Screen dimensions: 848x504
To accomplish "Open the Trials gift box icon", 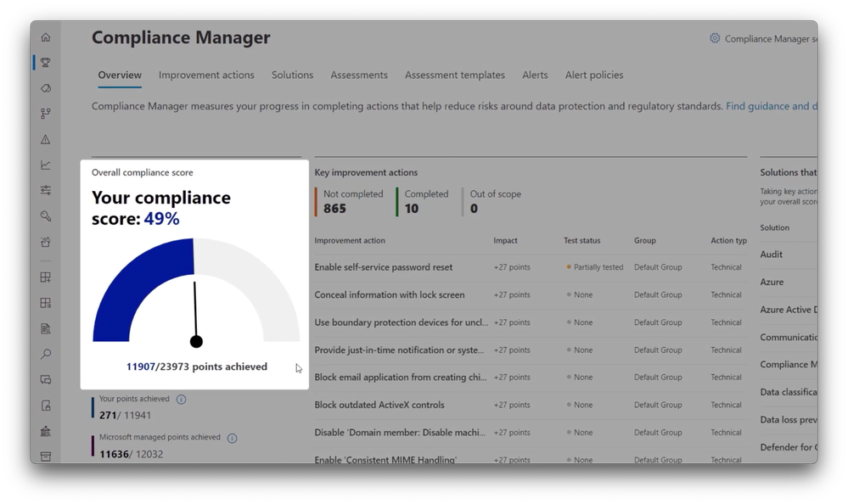I will tap(46, 242).
